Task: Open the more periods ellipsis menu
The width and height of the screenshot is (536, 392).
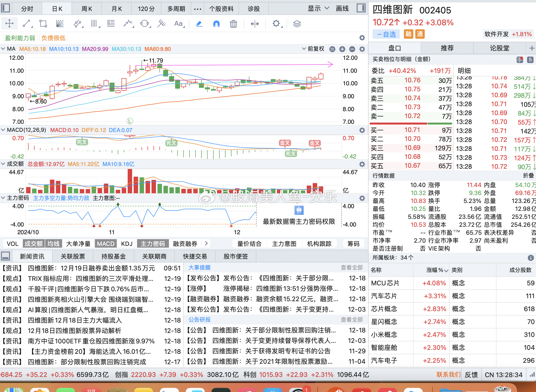Action: click(x=197, y=9)
